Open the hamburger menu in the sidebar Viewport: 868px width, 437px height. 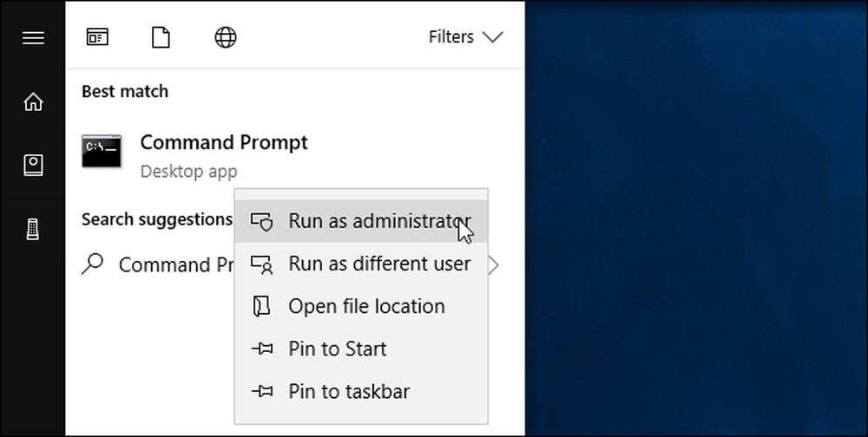[33, 37]
